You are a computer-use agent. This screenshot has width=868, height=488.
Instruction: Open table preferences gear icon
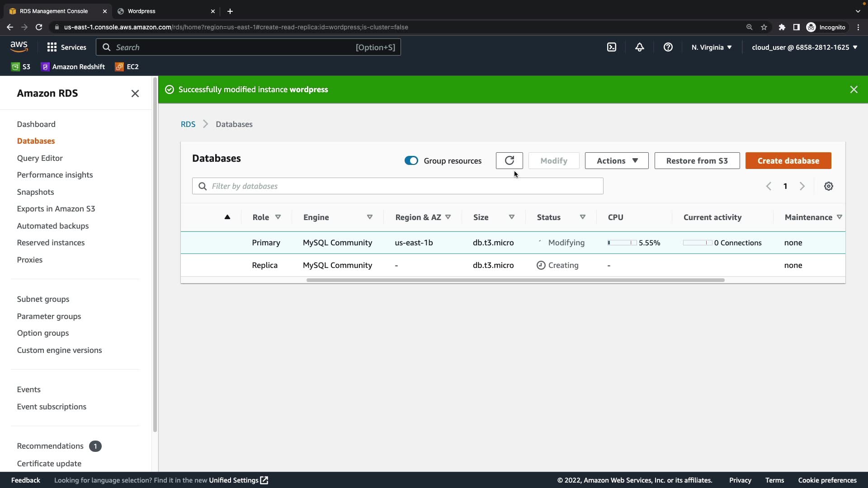pyautogui.click(x=828, y=186)
